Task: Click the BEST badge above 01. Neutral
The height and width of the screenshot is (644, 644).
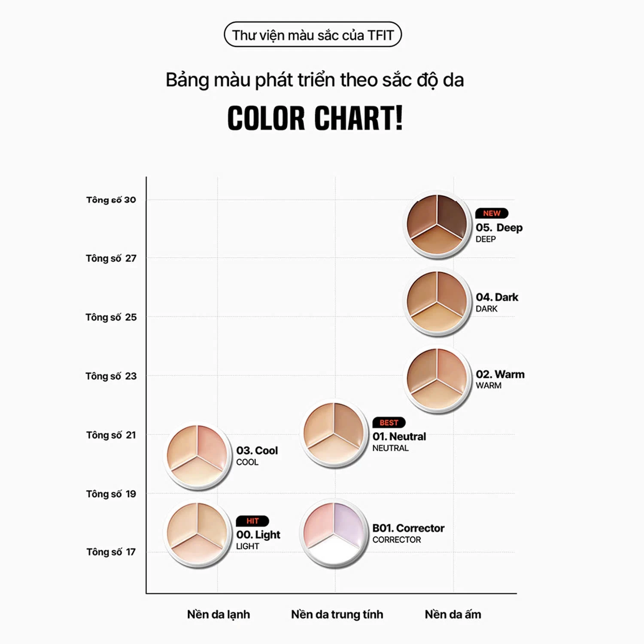Action: 389,423
